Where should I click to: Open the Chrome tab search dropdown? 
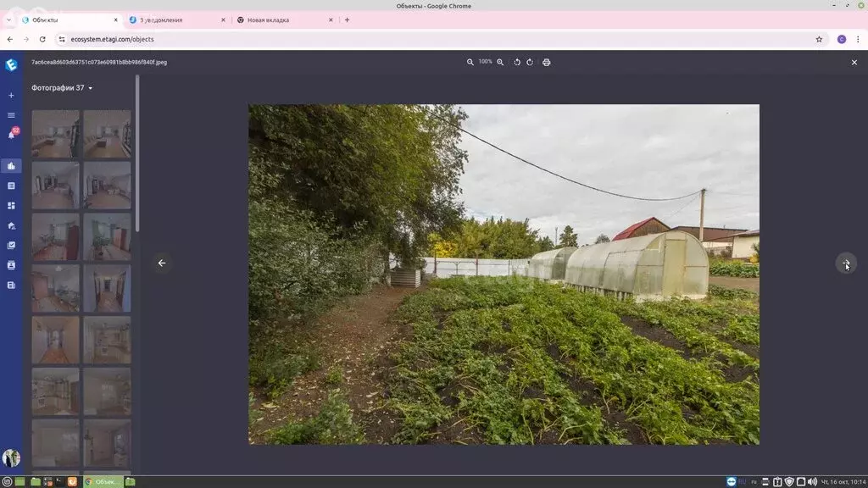pos(8,19)
